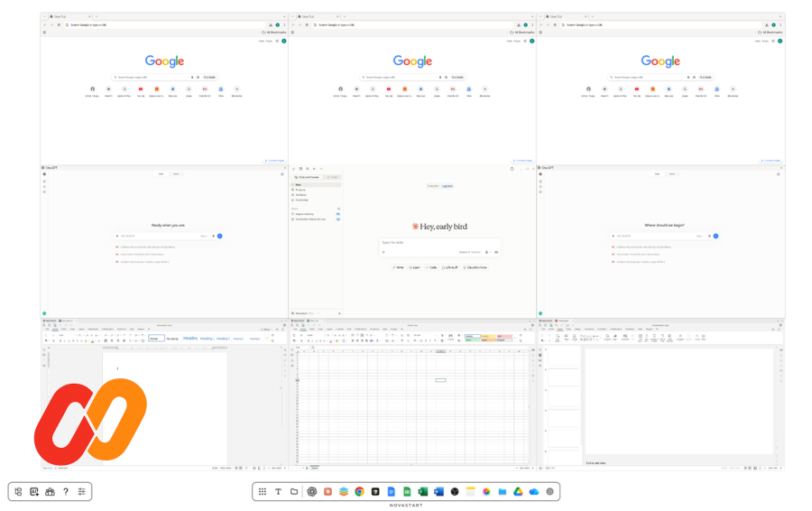The width and height of the screenshot is (812, 511).
Task: Open the outlined folder icon in the dock
Action: coord(294,492)
